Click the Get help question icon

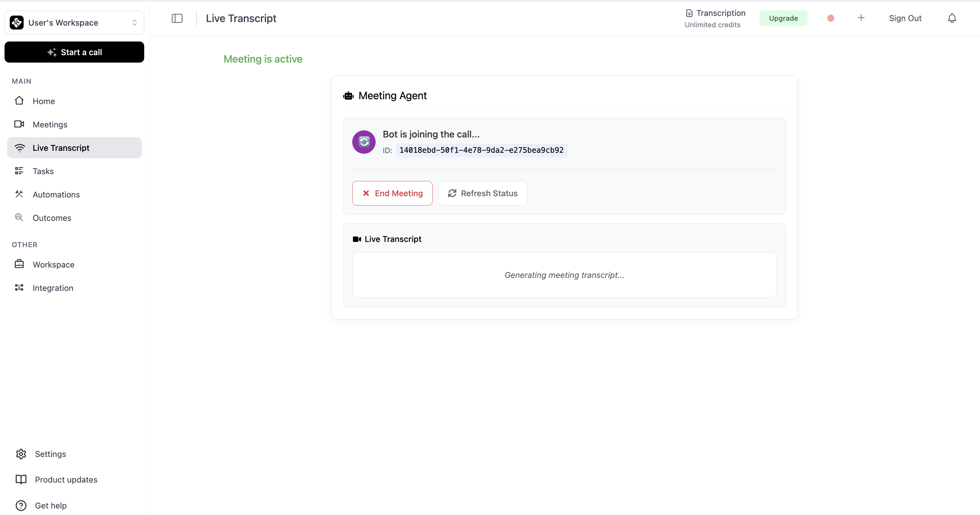pyautogui.click(x=21, y=505)
